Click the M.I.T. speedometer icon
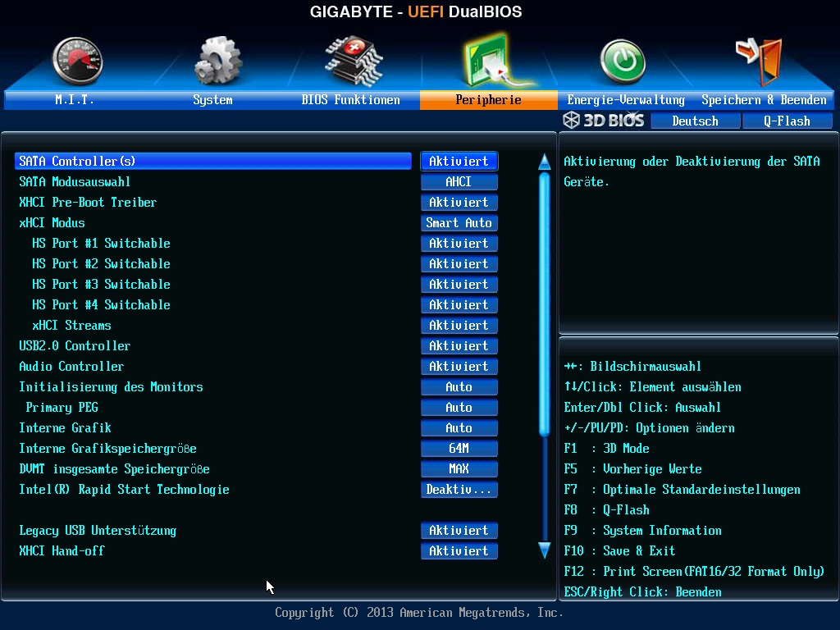The width and height of the screenshot is (840, 630). [78, 61]
